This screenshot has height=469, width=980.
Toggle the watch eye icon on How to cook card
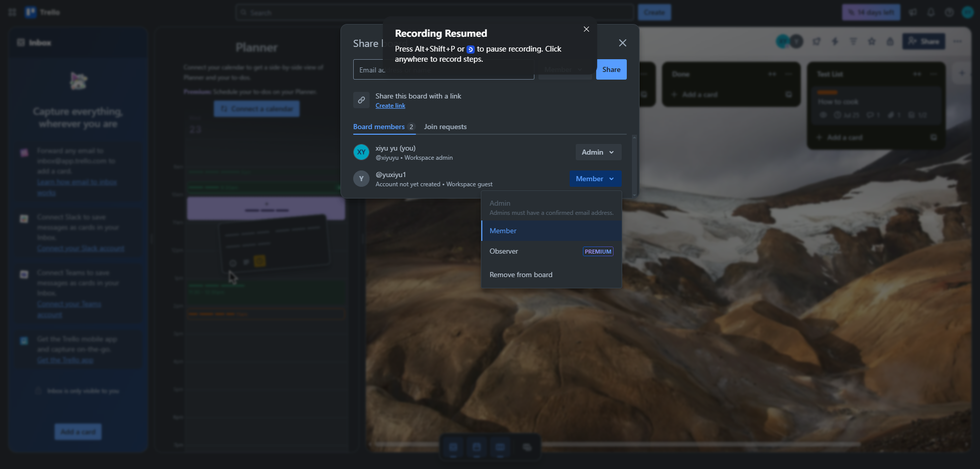pos(823,115)
